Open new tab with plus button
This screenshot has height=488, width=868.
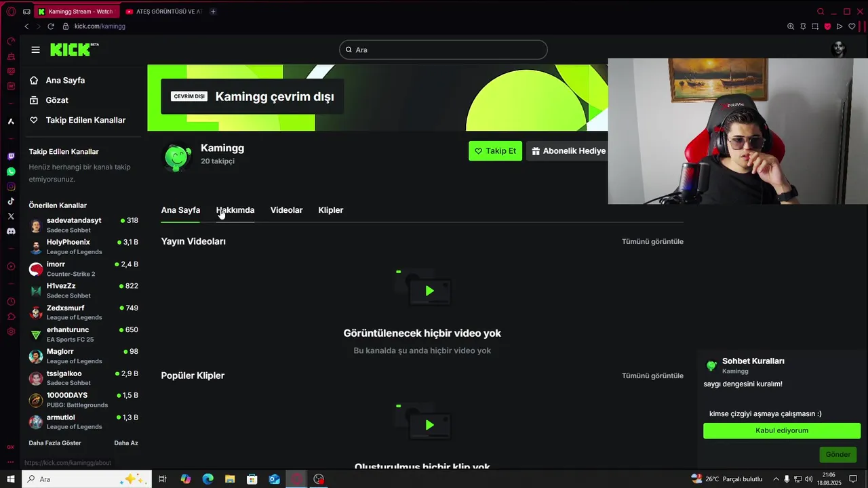coord(213,12)
